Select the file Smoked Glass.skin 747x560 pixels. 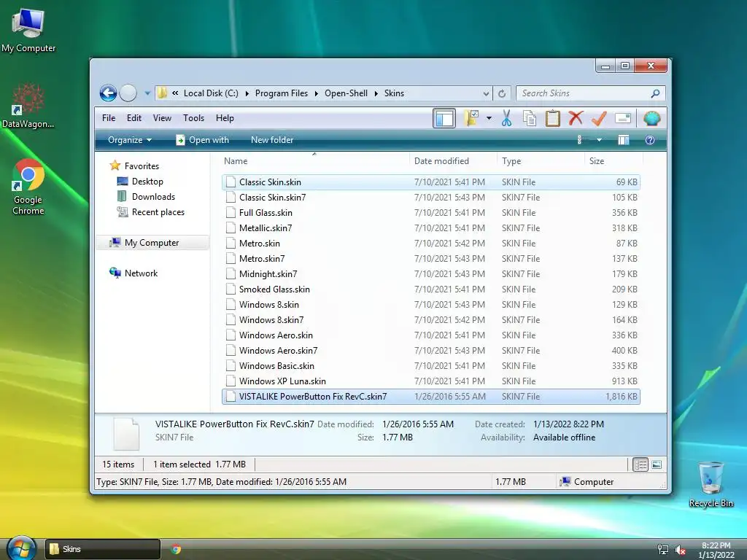tap(430, 289)
